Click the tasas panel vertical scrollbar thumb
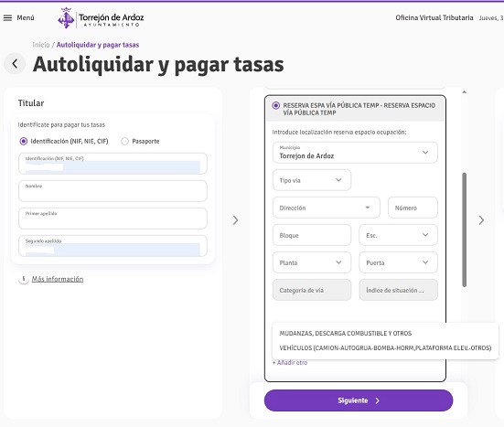This screenshot has height=427, width=504. 464,230
